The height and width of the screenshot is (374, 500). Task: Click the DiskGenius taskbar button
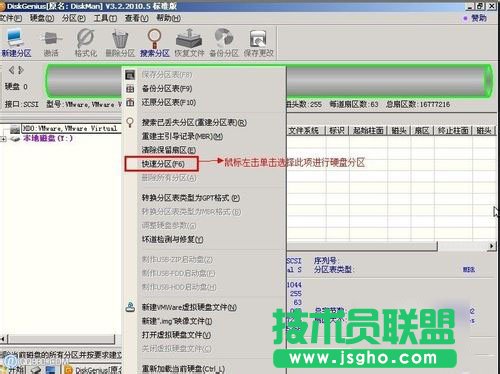[92, 370]
